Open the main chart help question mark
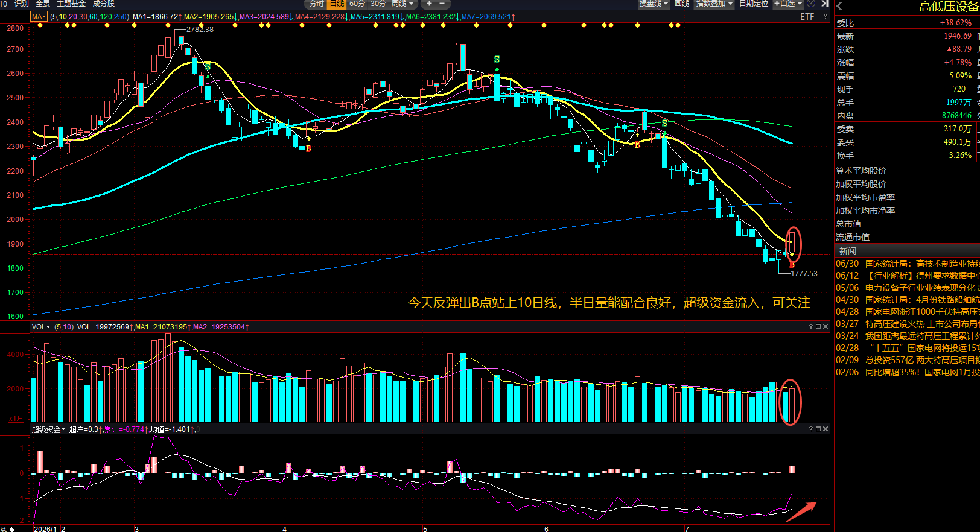Image resolution: width=980 pixels, height=532 pixels. click(x=825, y=17)
